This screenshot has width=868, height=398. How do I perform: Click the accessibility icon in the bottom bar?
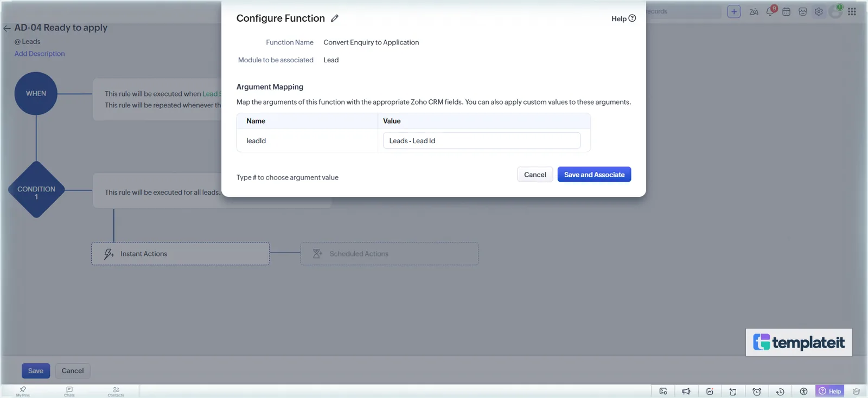[803, 391]
